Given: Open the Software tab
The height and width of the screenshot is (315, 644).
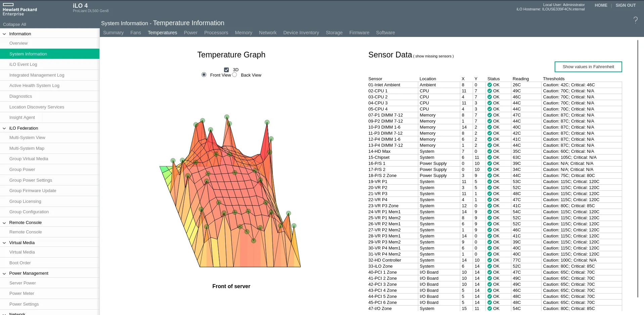Looking at the screenshot, I should (x=385, y=33).
